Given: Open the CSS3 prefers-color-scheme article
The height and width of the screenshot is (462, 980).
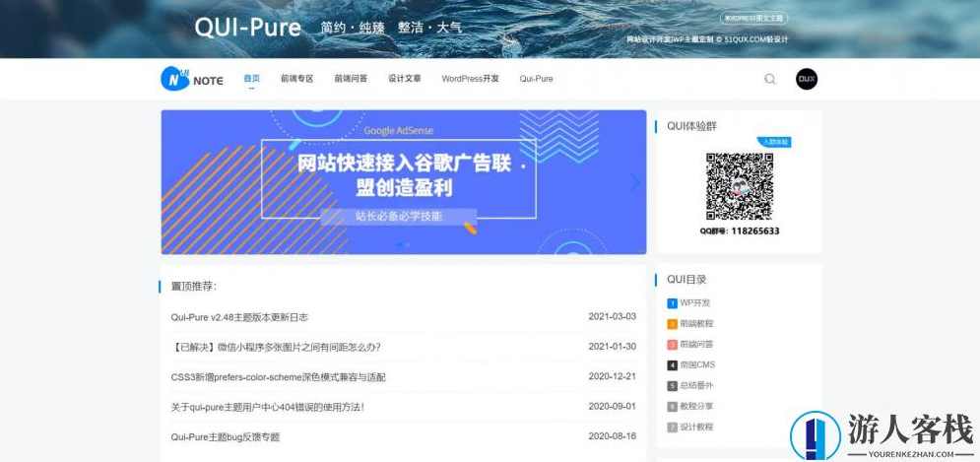Looking at the screenshot, I should pos(278,377).
